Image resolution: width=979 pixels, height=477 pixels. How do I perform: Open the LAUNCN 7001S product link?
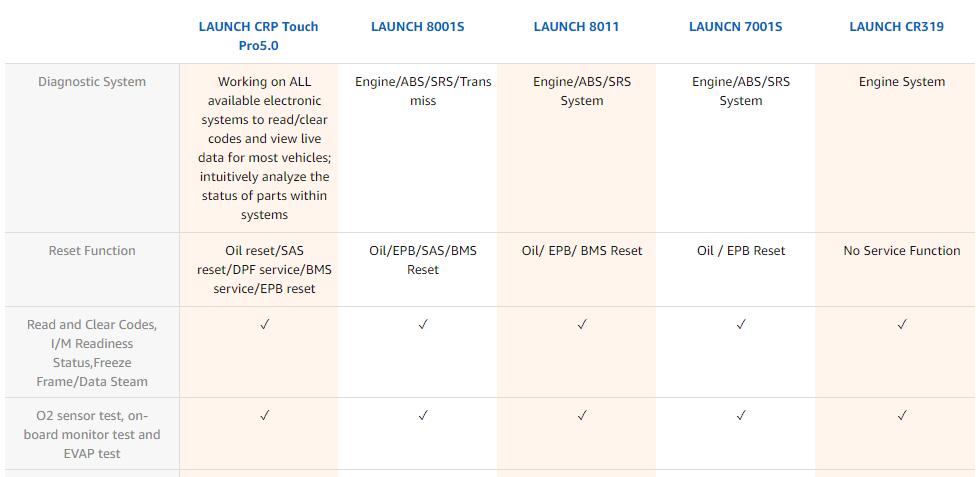pos(735,27)
